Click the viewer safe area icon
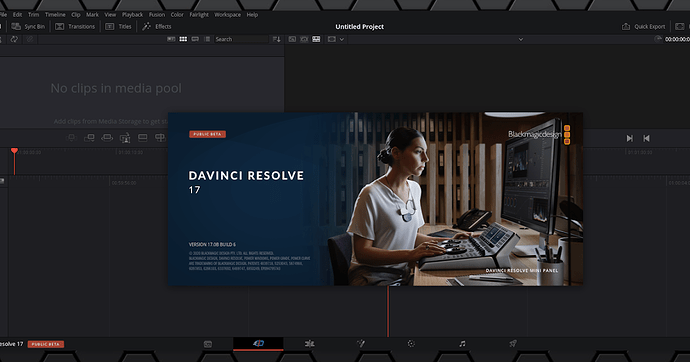 (x=332, y=39)
